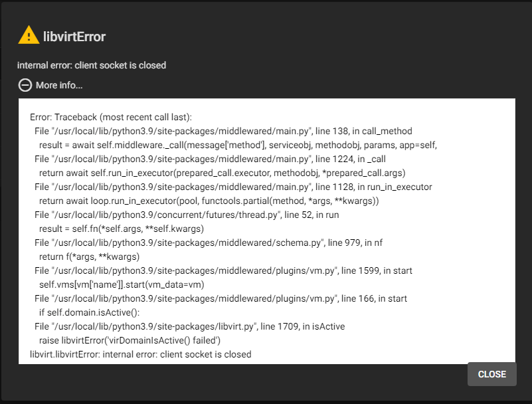
Task: Collapse the More info... section
Action: pos(58,85)
